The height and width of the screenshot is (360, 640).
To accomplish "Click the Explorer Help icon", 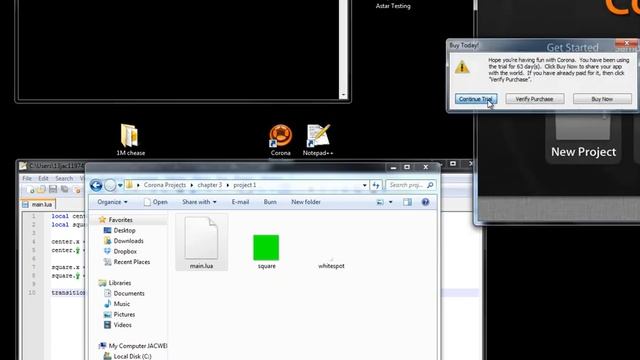I will 425,202.
